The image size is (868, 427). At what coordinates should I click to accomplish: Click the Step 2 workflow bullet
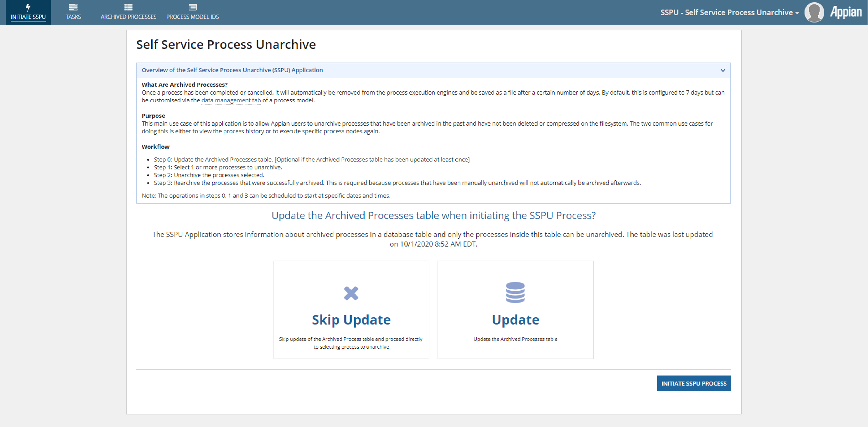[x=209, y=175]
